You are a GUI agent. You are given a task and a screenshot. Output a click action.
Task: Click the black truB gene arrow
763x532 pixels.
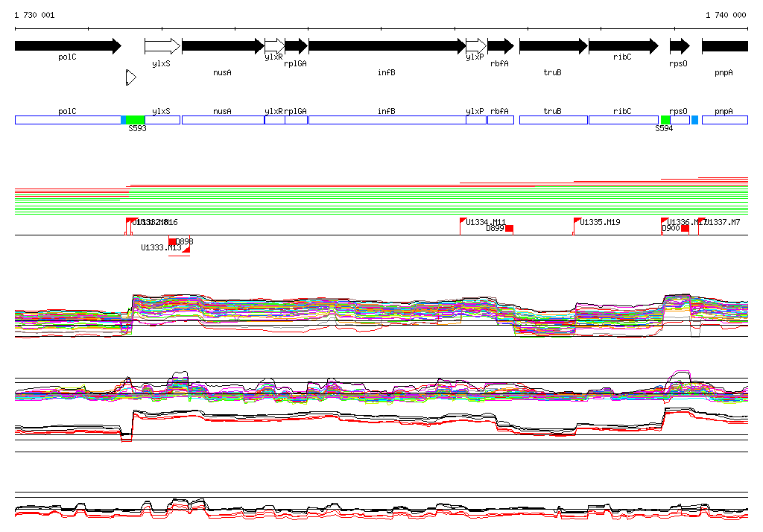[x=554, y=46]
